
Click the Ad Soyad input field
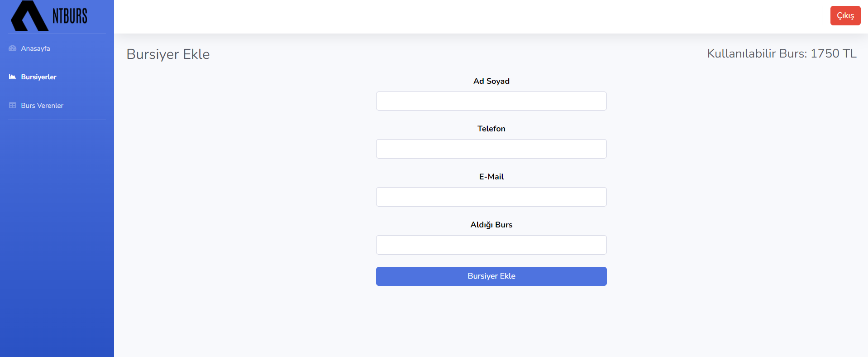point(491,101)
